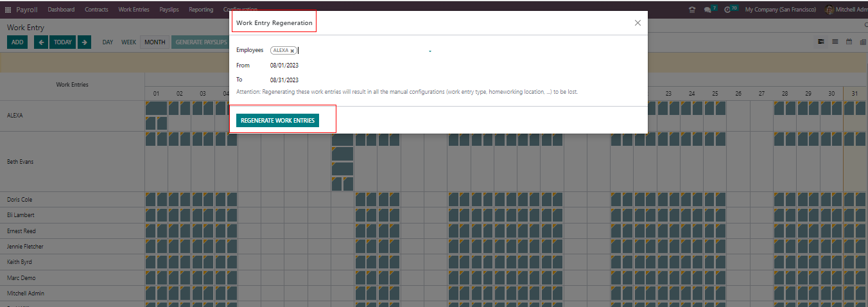
Task: Click the next period arrow button
Action: click(x=85, y=42)
